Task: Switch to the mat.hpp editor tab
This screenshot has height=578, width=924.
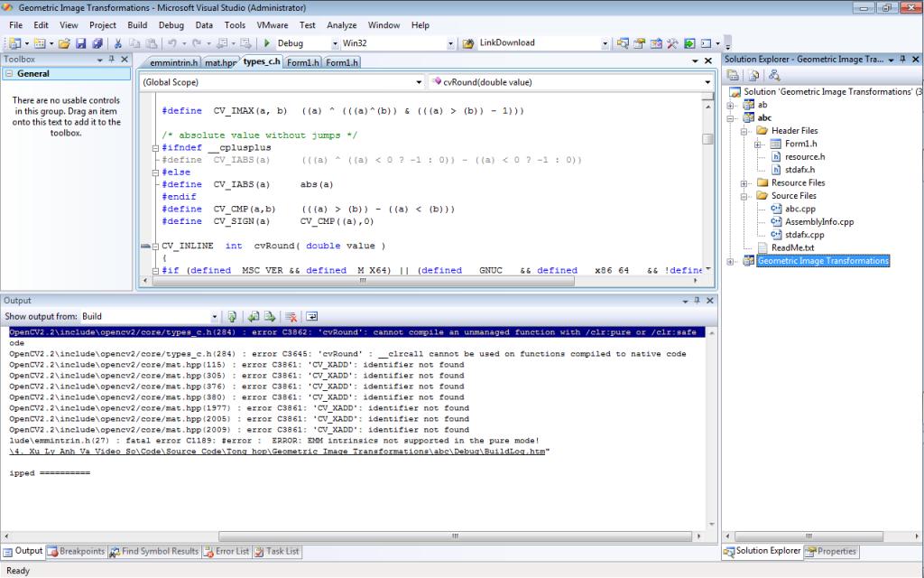Action: click(x=220, y=62)
